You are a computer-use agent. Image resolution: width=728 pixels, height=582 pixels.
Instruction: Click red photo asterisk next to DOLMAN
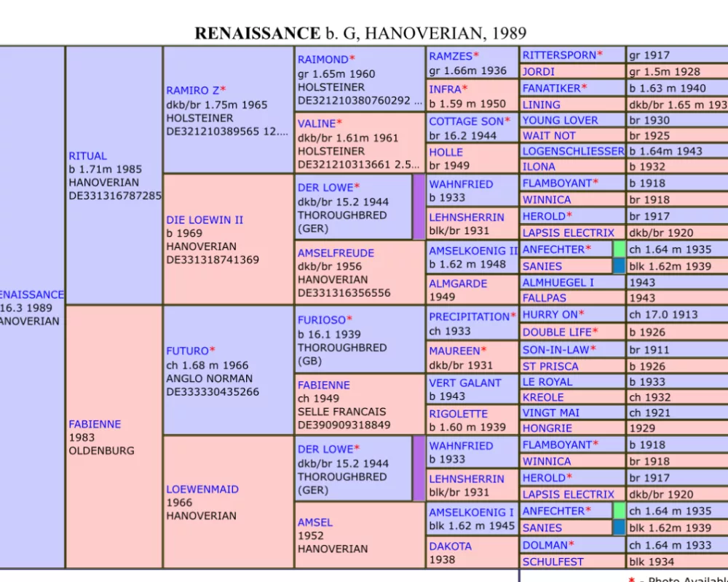click(x=571, y=544)
